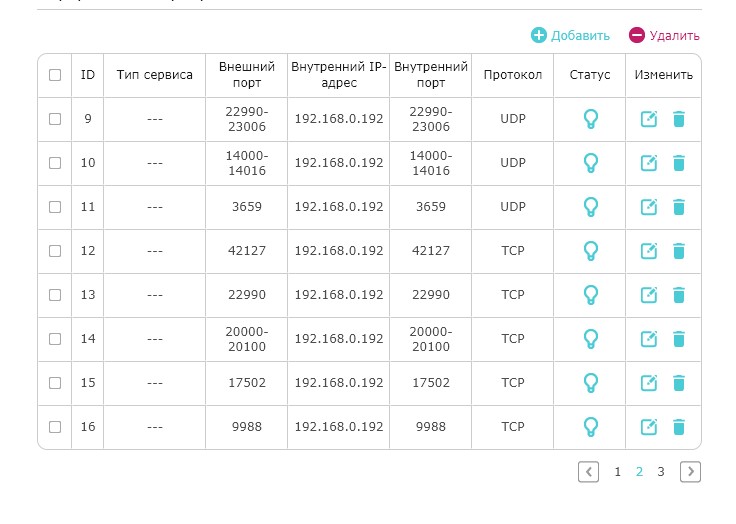Viewport: 736px width, 524px height.
Task: Click the Удалить button
Action: coord(664,35)
